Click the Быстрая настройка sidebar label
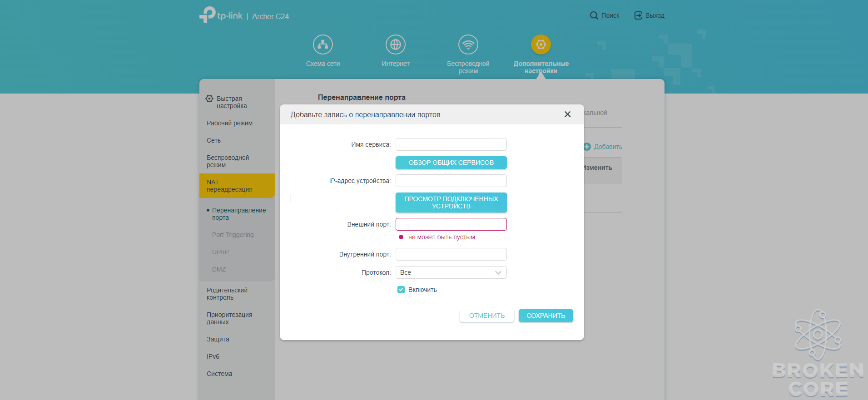Screen dimensions: 868x400 (232, 102)
